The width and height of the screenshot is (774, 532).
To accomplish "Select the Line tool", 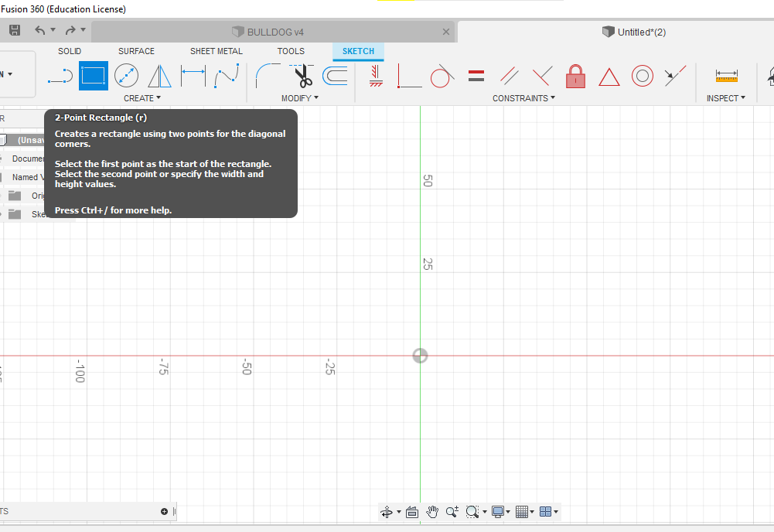I will pos(60,76).
